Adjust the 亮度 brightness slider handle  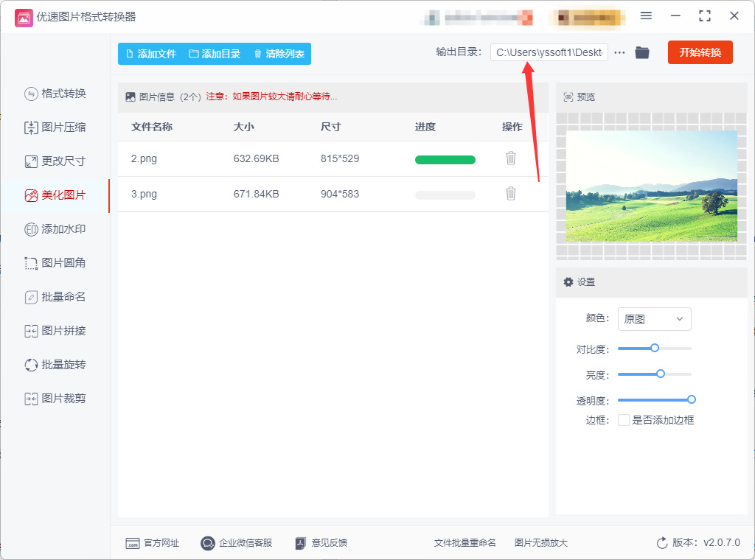(661, 374)
